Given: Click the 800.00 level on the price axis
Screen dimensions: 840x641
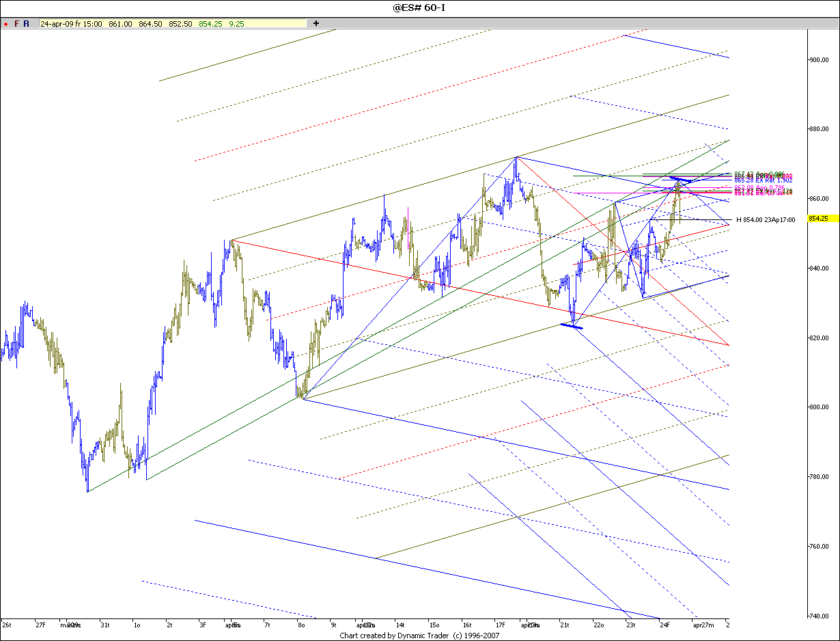Looking at the screenshot, I should (x=819, y=407).
